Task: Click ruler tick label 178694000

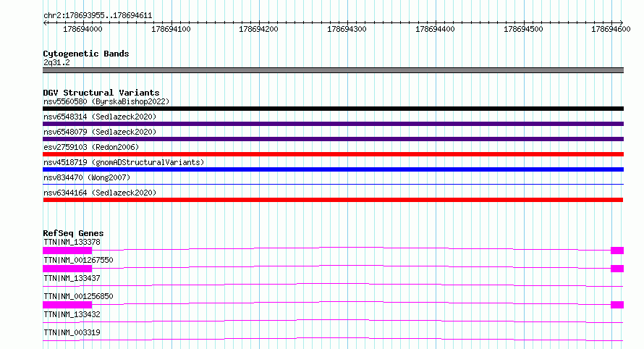Action: tap(82, 29)
